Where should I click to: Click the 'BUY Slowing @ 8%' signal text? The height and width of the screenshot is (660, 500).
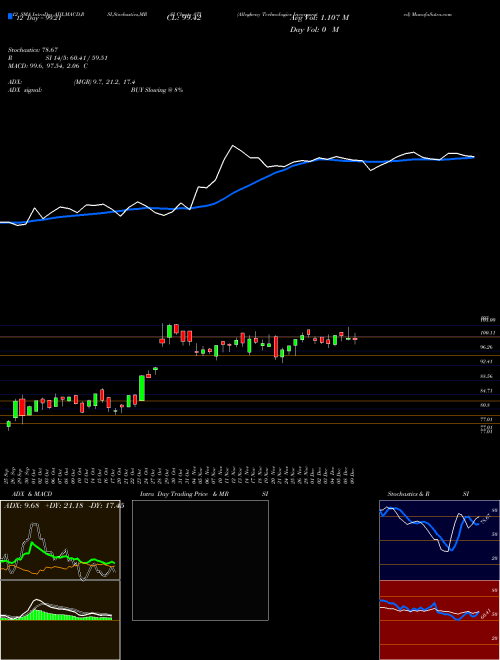coord(157,90)
